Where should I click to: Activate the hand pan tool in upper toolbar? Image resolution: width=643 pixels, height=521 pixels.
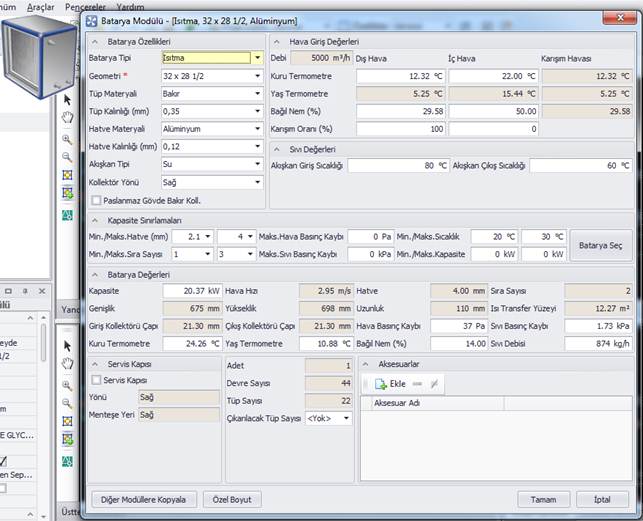click(68, 118)
